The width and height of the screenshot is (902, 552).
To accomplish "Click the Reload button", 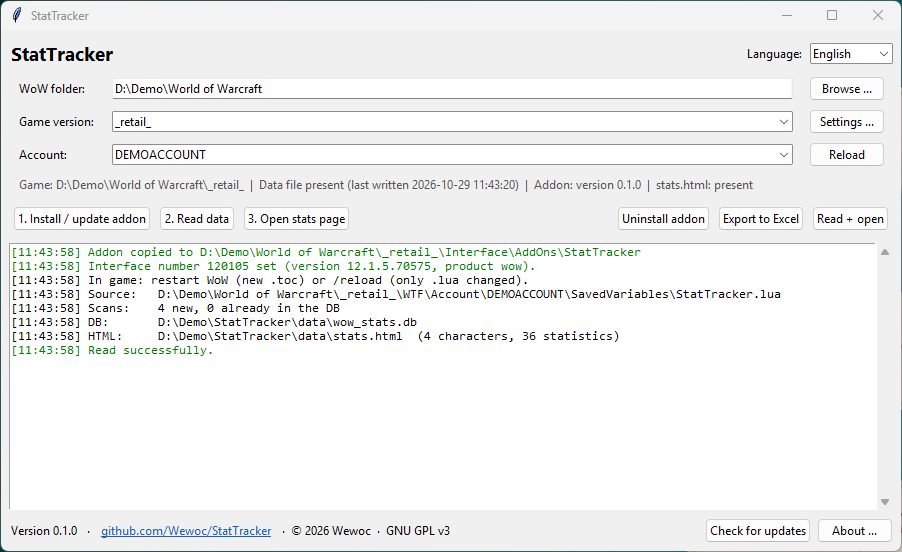I will point(847,155).
